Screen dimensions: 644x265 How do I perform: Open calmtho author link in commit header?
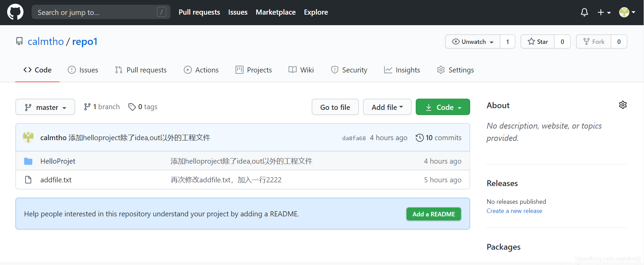tap(53, 138)
